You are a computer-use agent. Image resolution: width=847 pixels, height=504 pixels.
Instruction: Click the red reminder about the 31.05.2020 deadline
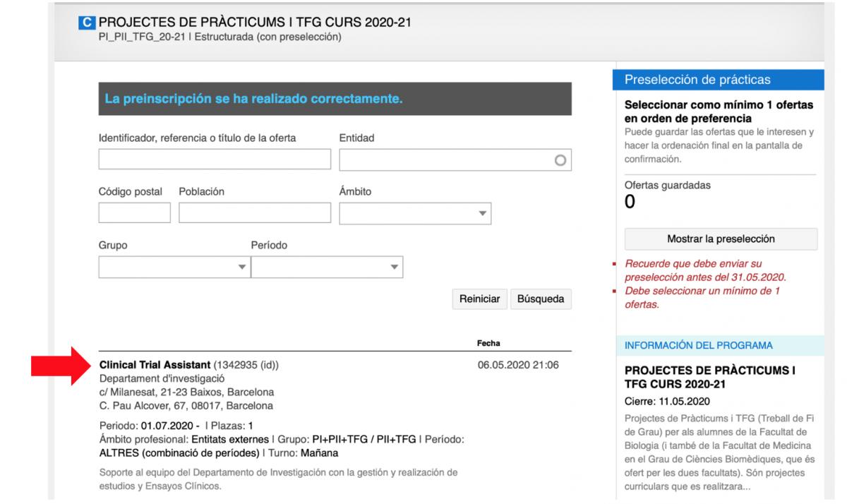705,270
